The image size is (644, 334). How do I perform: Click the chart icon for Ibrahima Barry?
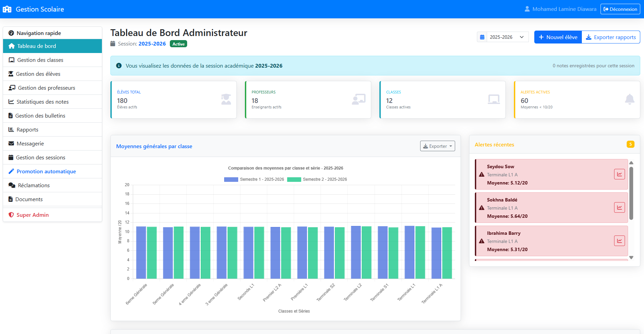[620, 241]
